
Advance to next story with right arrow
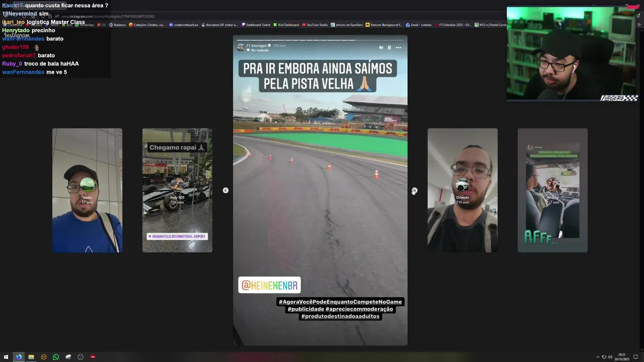pyautogui.click(x=414, y=191)
